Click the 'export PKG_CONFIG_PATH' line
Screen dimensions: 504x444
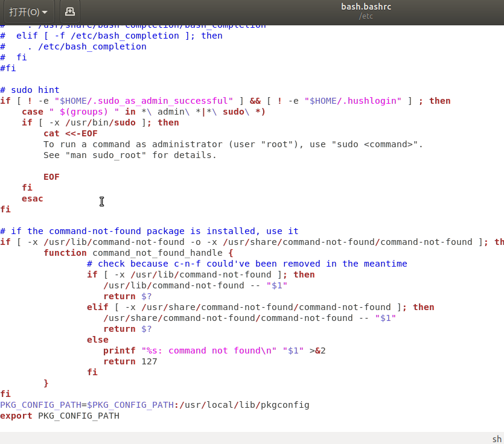(x=60, y=416)
